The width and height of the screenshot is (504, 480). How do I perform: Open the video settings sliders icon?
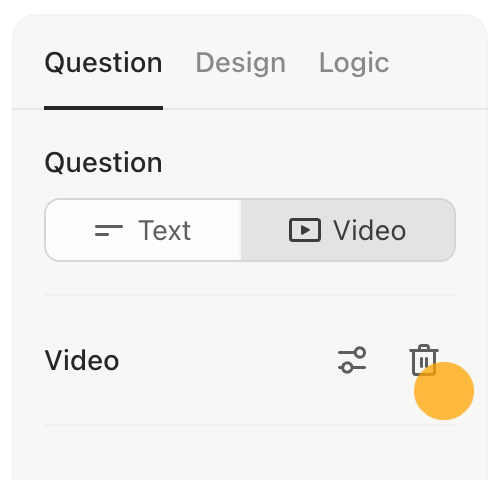coord(352,360)
